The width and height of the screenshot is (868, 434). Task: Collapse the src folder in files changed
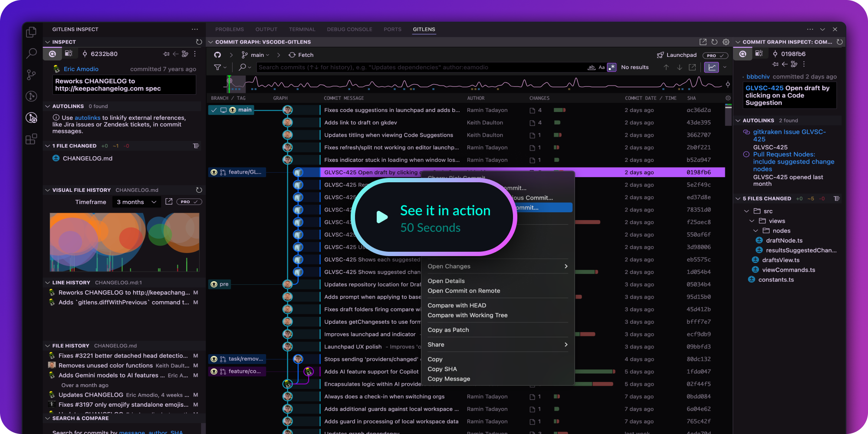pos(746,211)
